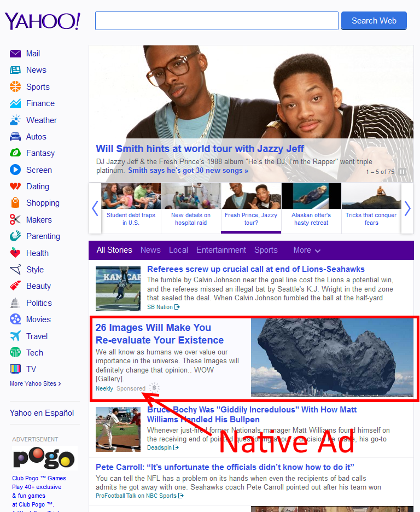Click the Finance chart icon
This screenshot has width=420, height=512.
coord(15,103)
